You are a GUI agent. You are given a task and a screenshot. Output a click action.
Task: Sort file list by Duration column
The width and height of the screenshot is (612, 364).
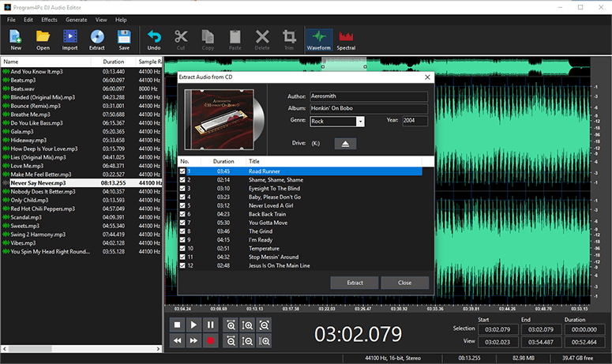click(x=113, y=62)
